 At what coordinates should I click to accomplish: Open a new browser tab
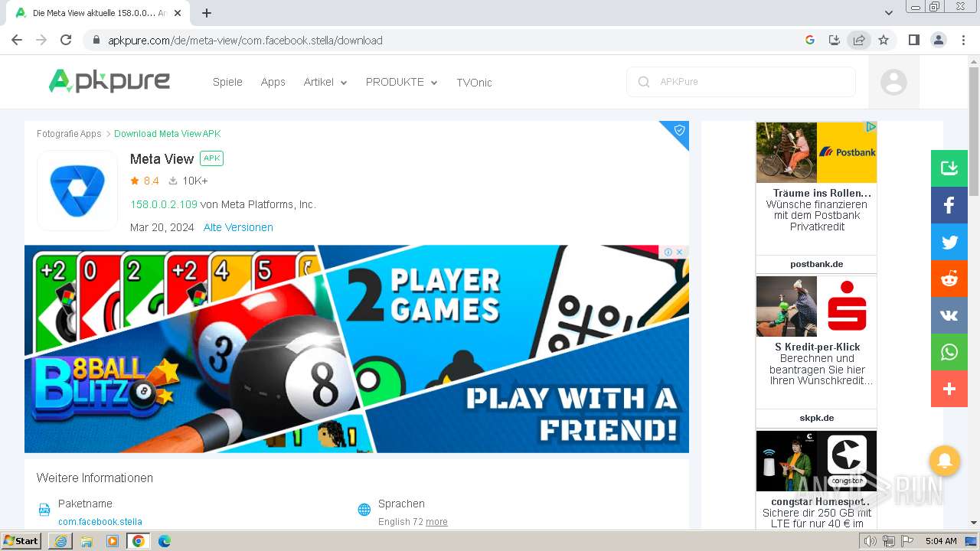(207, 13)
